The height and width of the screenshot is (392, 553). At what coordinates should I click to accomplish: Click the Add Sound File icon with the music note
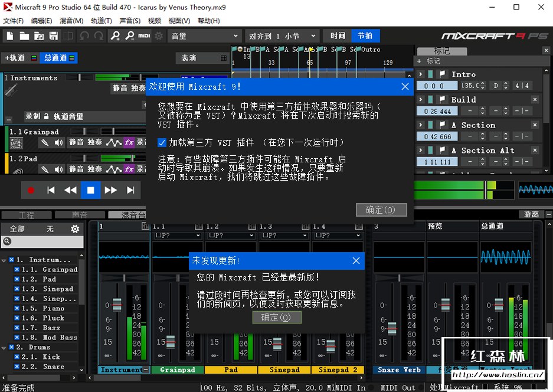(39, 35)
